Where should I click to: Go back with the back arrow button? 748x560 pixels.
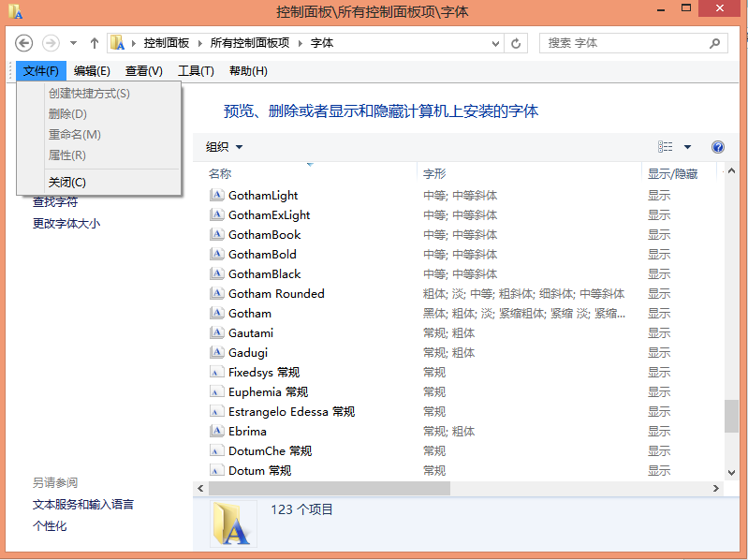[x=23, y=43]
